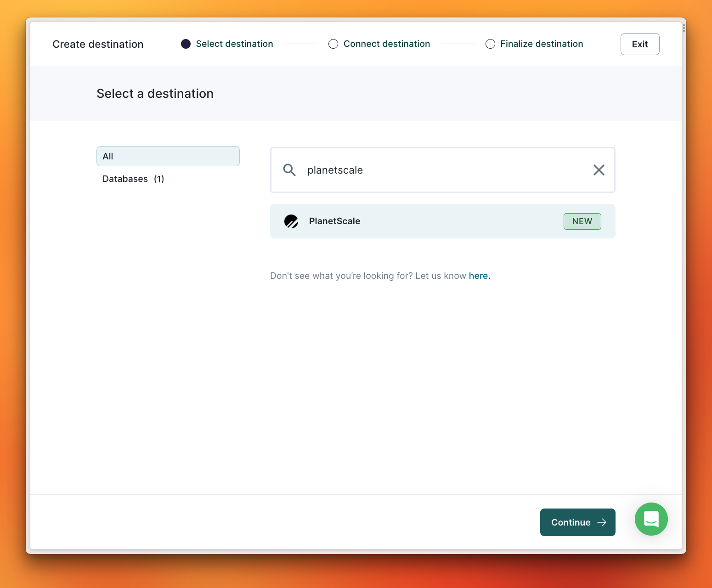The height and width of the screenshot is (588, 712).
Task: Expand the Databases category filter
Action: pyautogui.click(x=133, y=179)
